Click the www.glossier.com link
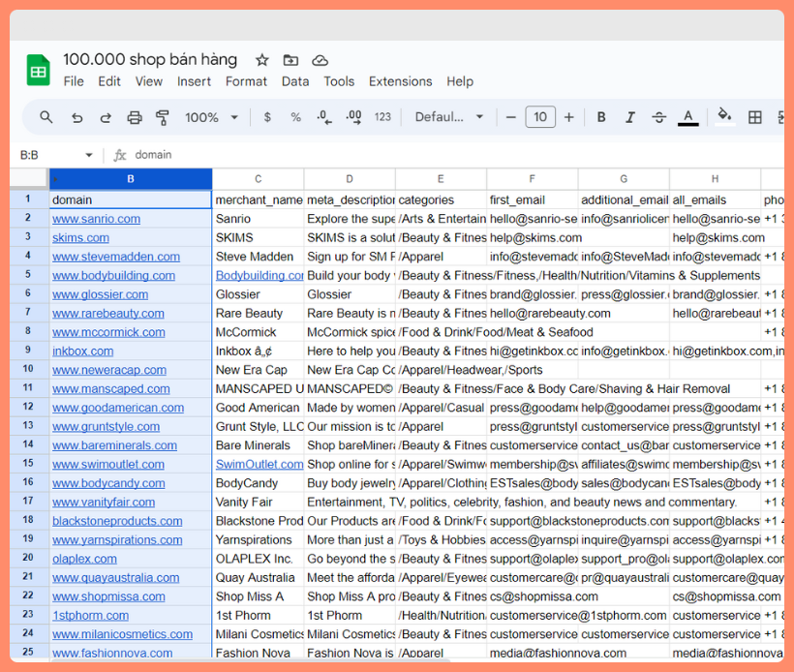The height and width of the screenshot is (672, 794). (100, 294)
